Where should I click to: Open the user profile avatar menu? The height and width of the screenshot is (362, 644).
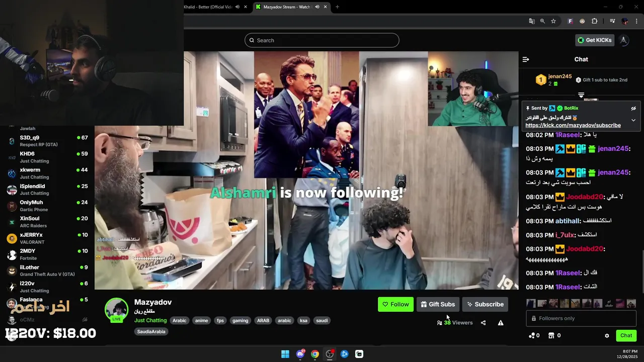point(624,40)
